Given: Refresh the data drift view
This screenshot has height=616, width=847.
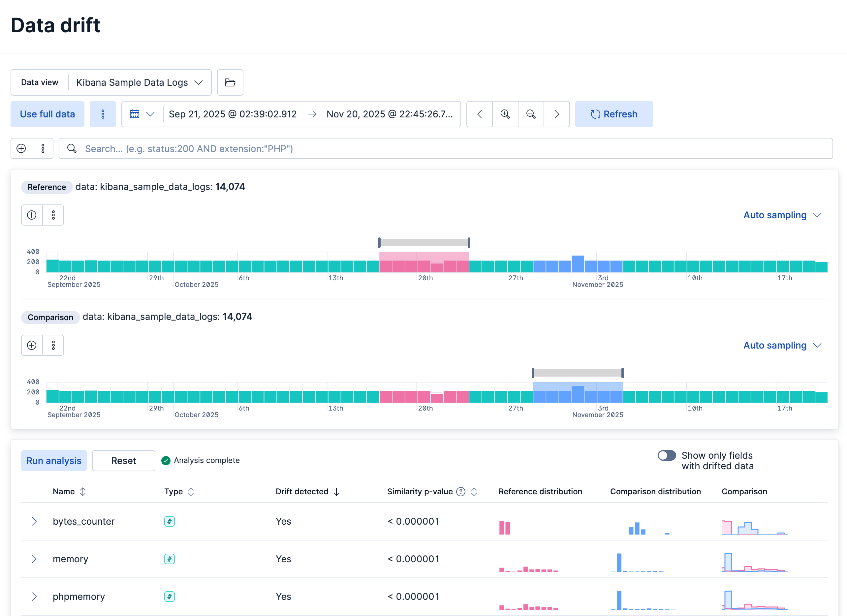Looking at the screenshot, I should click(x=614, y=114).
